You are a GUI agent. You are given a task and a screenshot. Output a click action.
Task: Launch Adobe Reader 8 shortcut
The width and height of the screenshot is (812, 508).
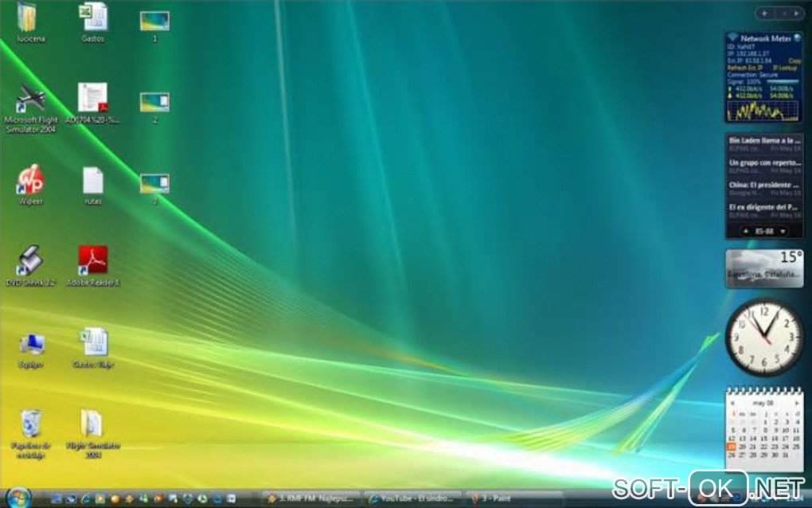click(92, 265)
